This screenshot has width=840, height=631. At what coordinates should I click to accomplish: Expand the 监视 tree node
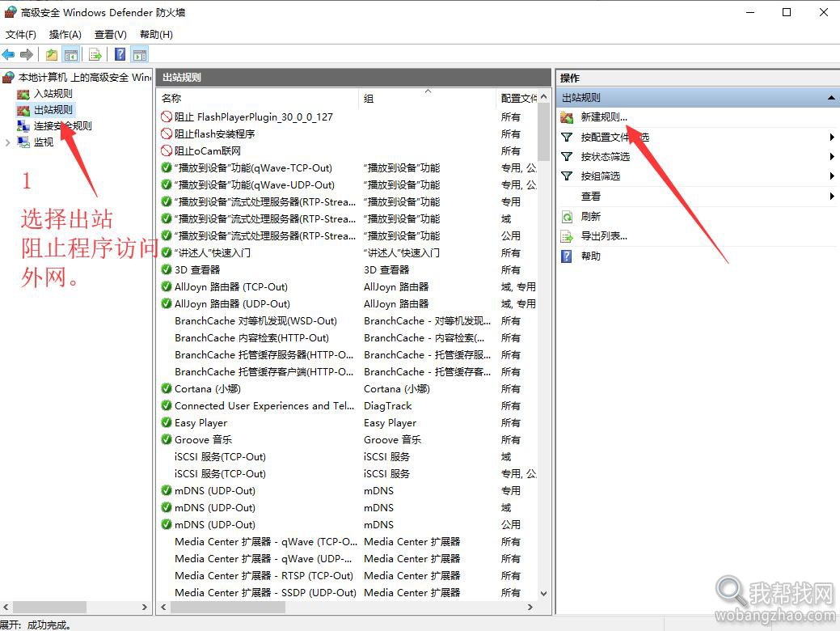7,142
